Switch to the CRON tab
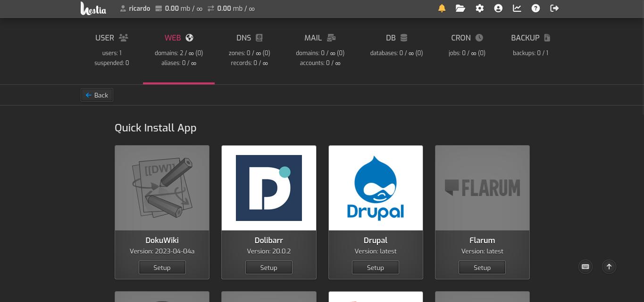Screen dimensions: 644x302 coord(467,50)
